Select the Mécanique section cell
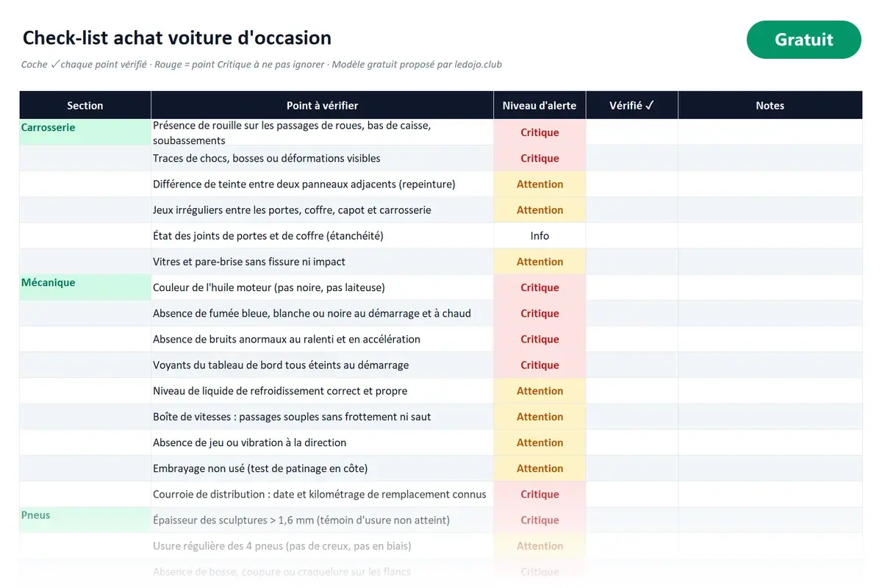 click(x=85, y=287)
